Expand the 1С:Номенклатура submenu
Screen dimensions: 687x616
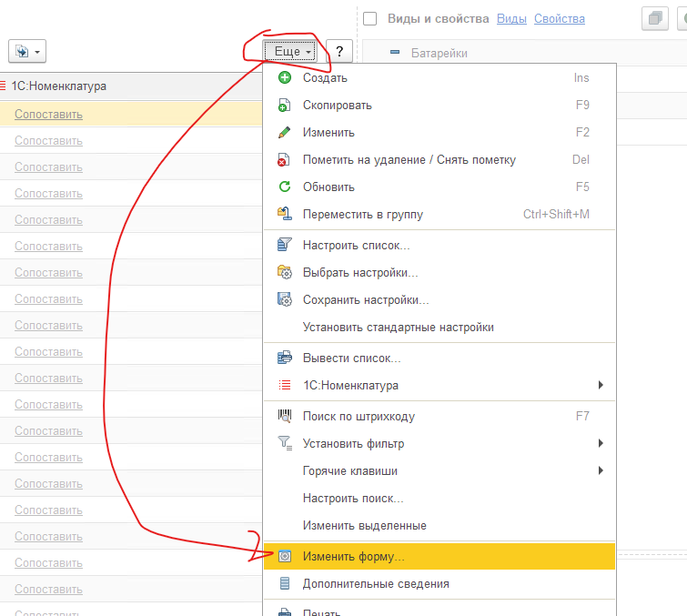(x=601, y=386)
